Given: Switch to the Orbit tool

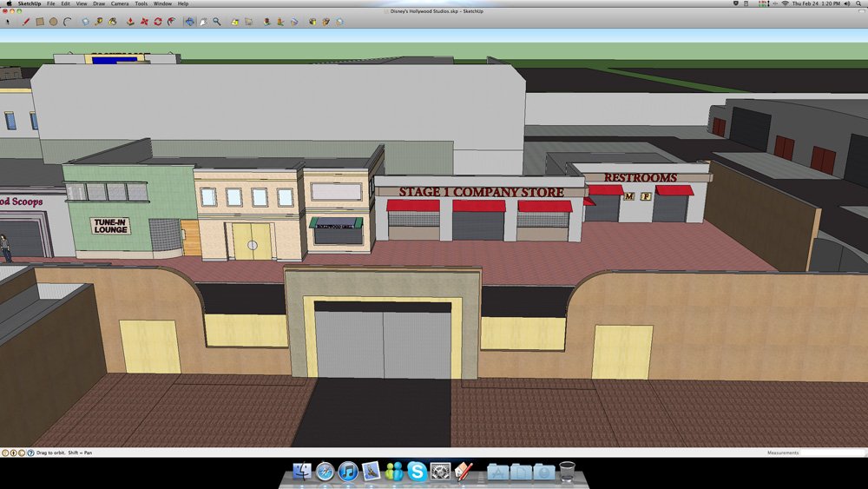Looking at the screenshot, I should pos(188,22).
